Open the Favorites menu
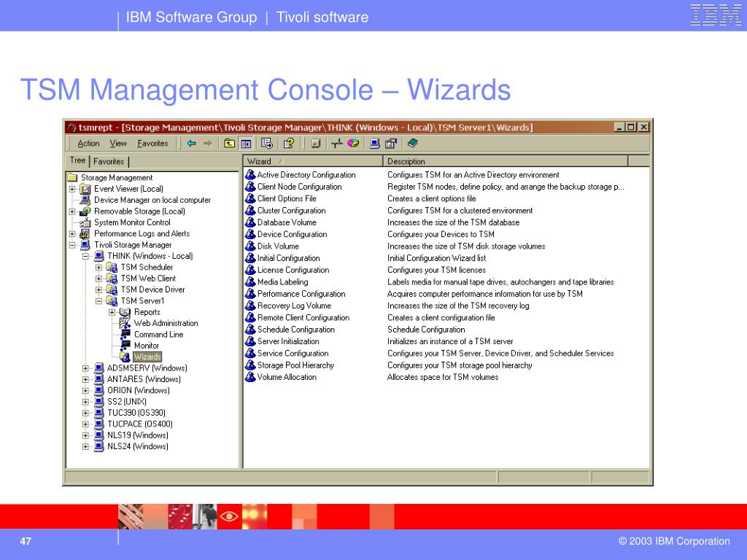Viewport: 747px width, 560px height. pyautogui.click(x=152, y=144)
